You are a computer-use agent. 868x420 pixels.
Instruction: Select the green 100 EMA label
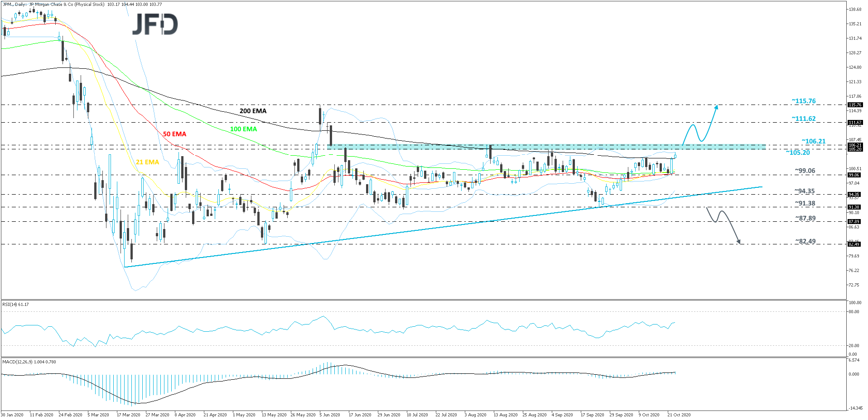coord(243,129)
